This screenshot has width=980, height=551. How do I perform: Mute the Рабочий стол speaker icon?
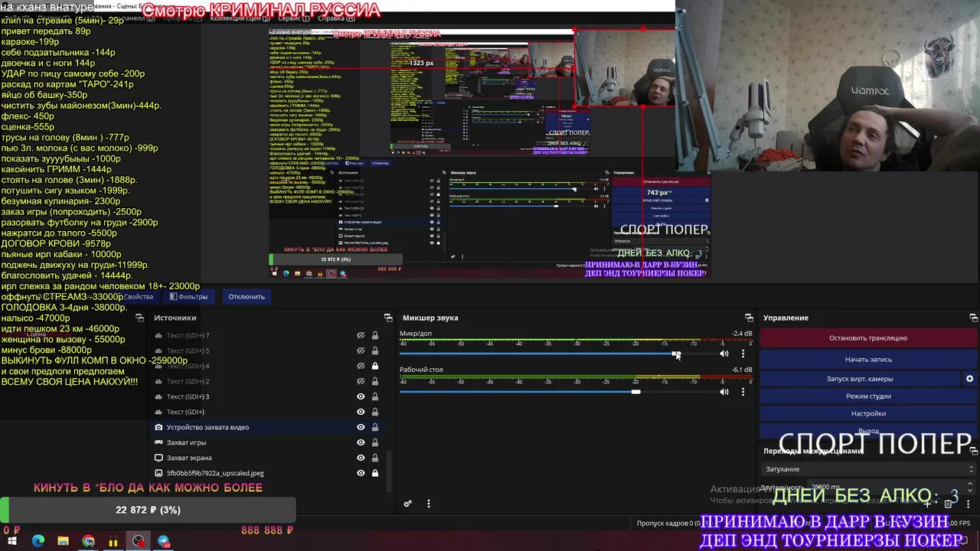[x=724, y=392]
